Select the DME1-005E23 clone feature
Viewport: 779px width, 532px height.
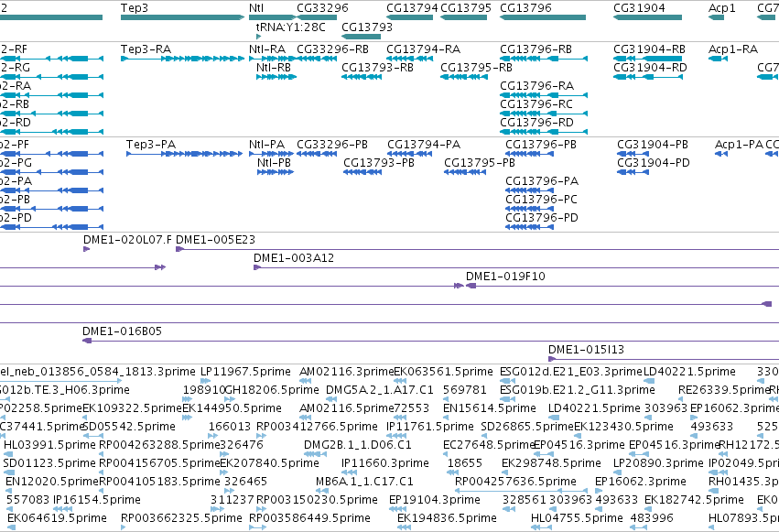pos(478,249)
